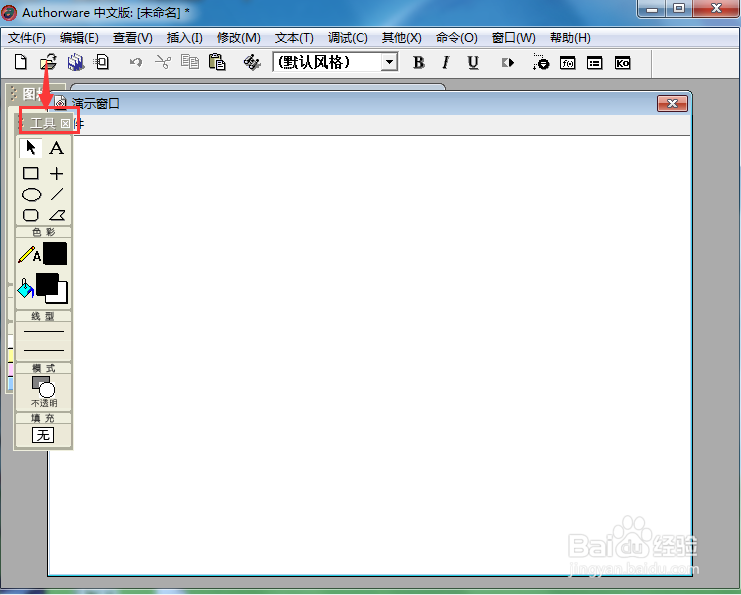Choose the lower line style option

coord(43,350)
